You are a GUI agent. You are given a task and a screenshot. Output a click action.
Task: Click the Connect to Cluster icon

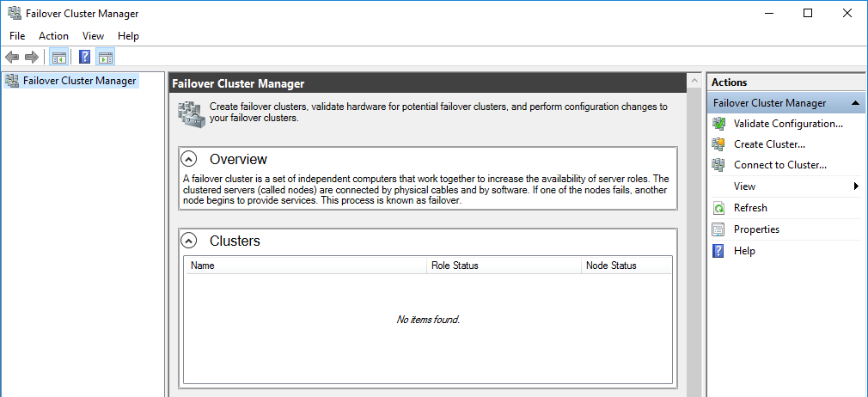[718, 165]
